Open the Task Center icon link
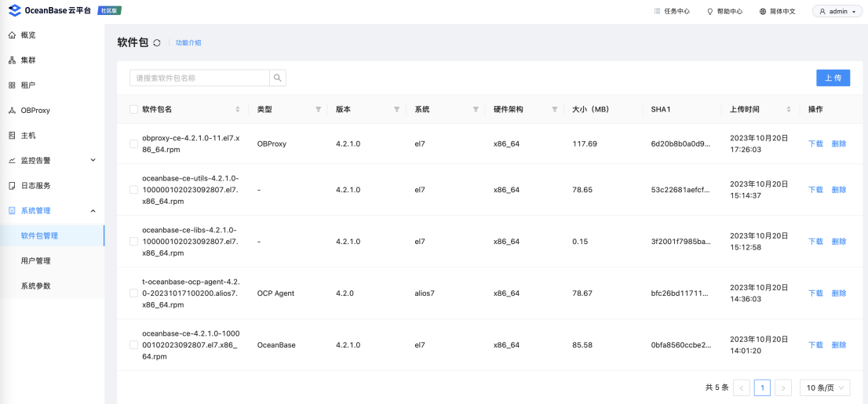 (657, 11)
